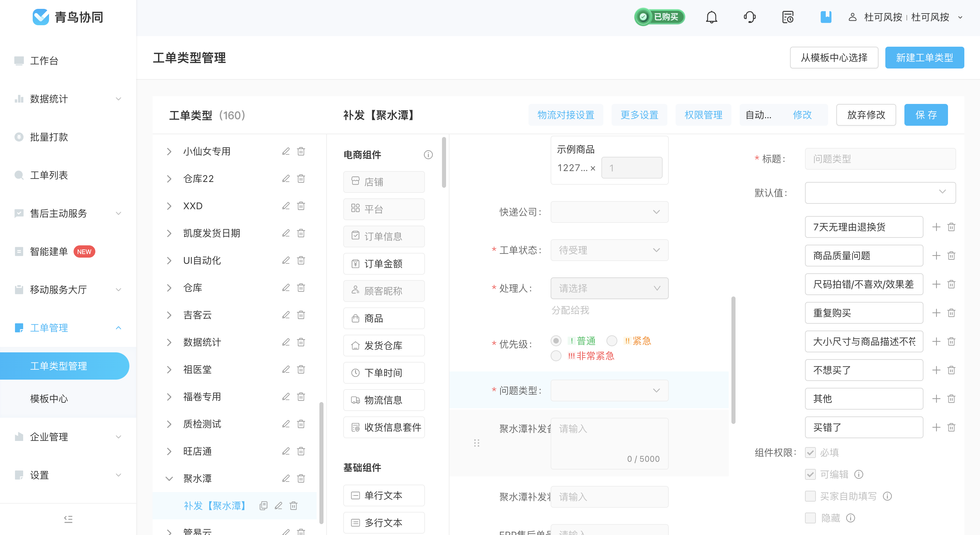Copy the 补发【聚水潭】 ticket type

pyautogui.click(x=263, y=506)
